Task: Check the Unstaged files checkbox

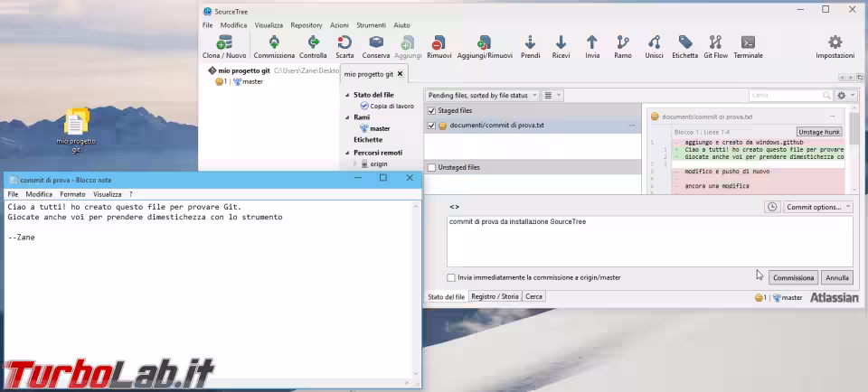Action: [x=431, y=167]
